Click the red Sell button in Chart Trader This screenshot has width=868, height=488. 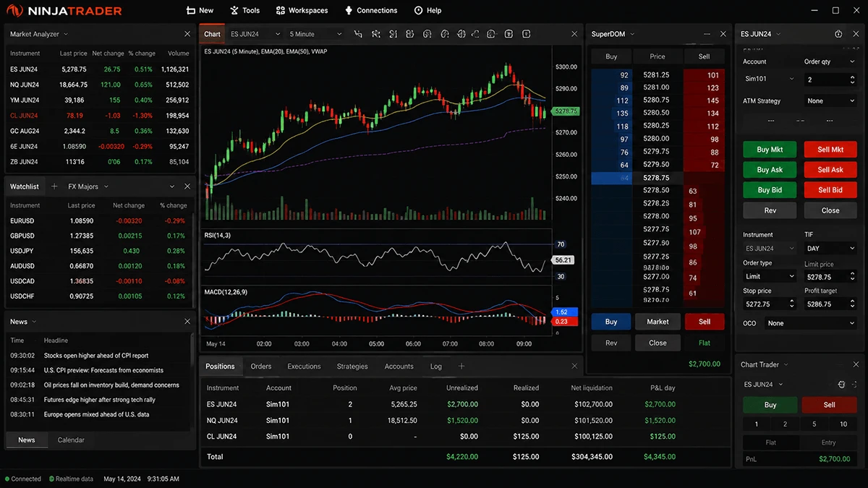tap(830, 405)
